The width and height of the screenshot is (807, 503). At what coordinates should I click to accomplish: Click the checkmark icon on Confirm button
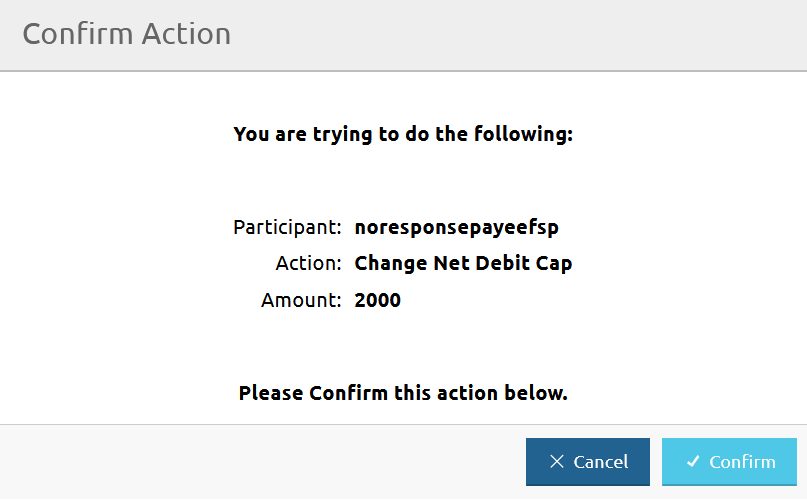pyautogui.click(x=693, y=462)
